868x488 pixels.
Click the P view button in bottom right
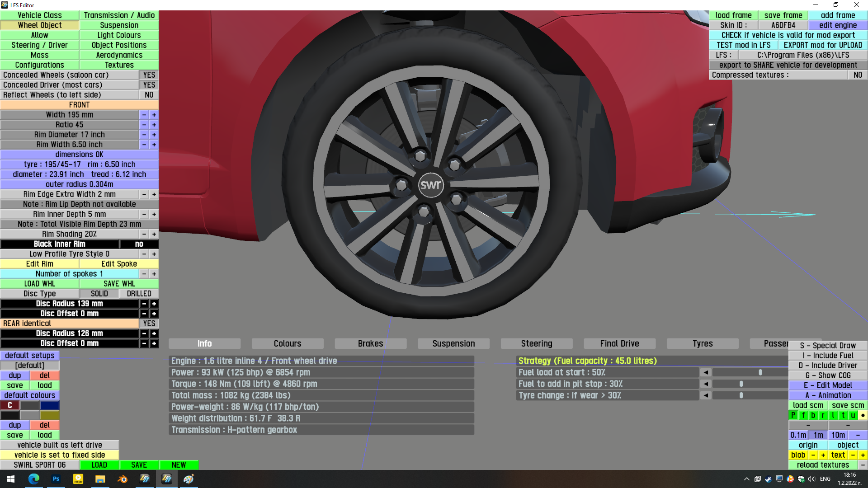(x=793, y=415)
